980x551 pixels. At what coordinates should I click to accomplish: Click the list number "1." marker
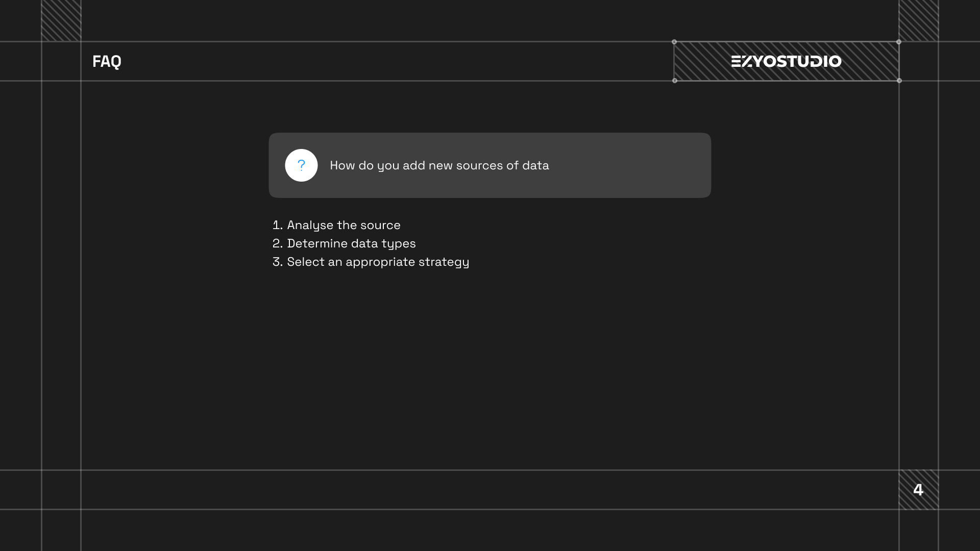tap(277, 225)
